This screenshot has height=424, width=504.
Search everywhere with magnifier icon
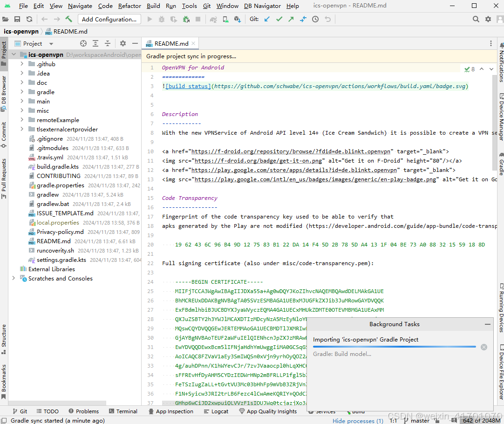(x=476, y=19)
